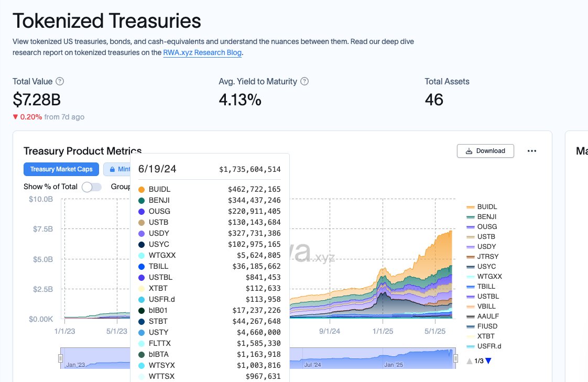Toggle JTRSY series in chart legend
Screen dimensions: 588x382
tap(483, 256)
